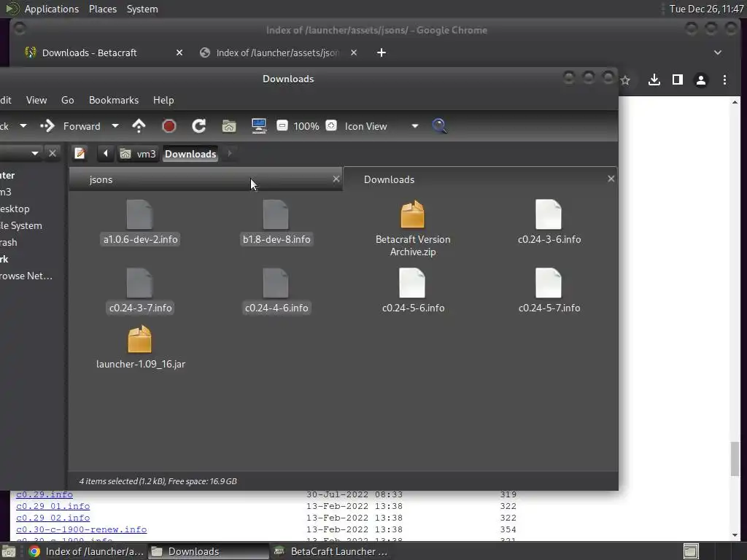This screenshot has height=560, width=747.
Task: Zoom out with the minus icon
Action: 282,125
